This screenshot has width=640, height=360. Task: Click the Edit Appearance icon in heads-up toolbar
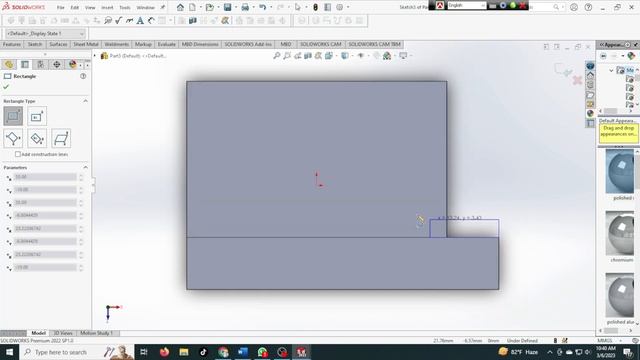pyautogui.click(x=376, y=56)
